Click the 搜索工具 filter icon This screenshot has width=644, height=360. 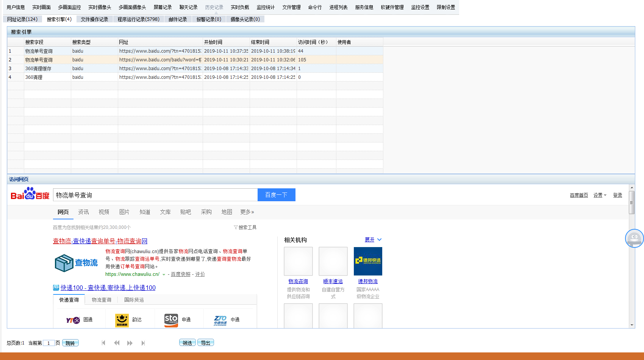(x=236, y=227)
